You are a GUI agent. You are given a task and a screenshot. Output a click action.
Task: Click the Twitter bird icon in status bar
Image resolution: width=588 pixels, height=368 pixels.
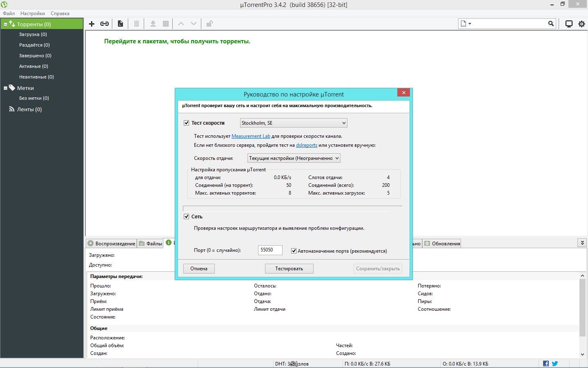(555, 364)
